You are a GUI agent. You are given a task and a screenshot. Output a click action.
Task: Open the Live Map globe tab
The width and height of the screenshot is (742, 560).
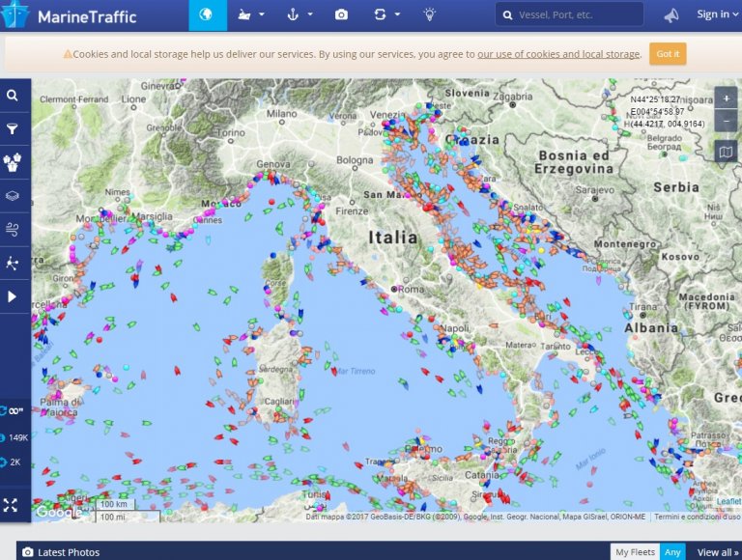[x=208, y=15]
